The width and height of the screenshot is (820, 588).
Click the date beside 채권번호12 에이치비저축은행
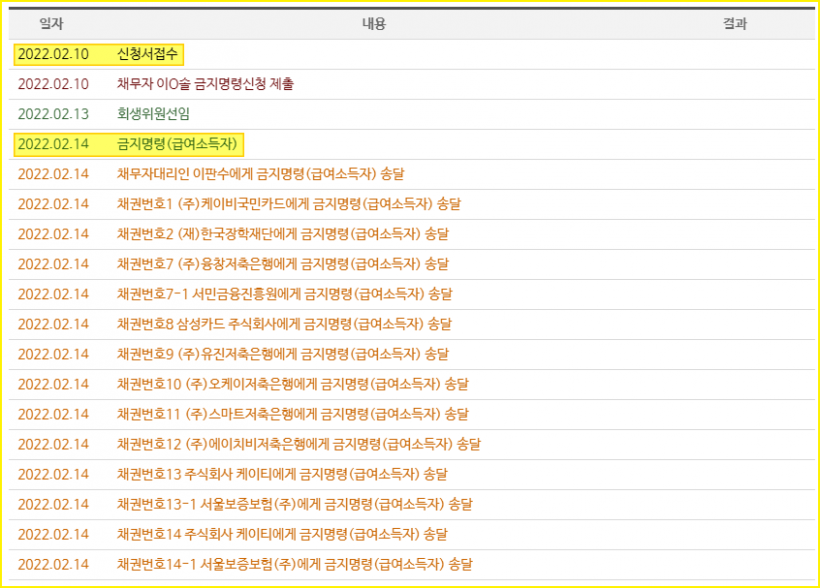point(53,444)
